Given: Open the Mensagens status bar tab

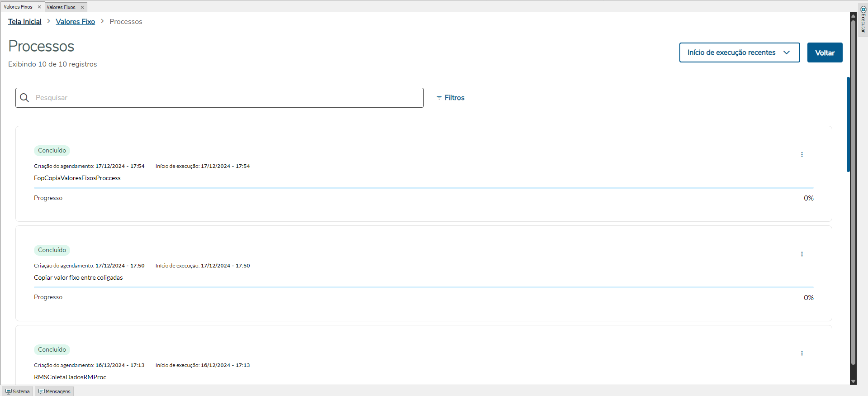Looking at the screenshot, I should pos(55,391).
